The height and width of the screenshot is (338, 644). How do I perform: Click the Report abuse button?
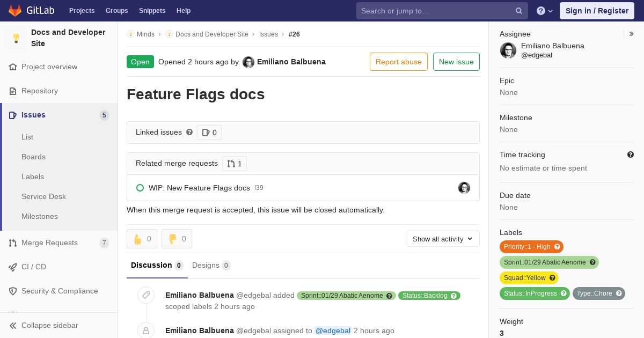pos(399,62)
